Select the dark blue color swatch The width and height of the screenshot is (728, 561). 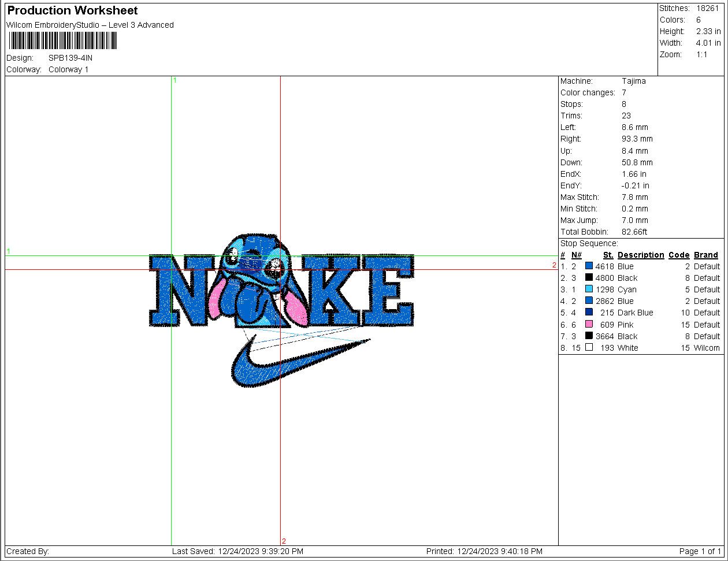pos(589,313)
